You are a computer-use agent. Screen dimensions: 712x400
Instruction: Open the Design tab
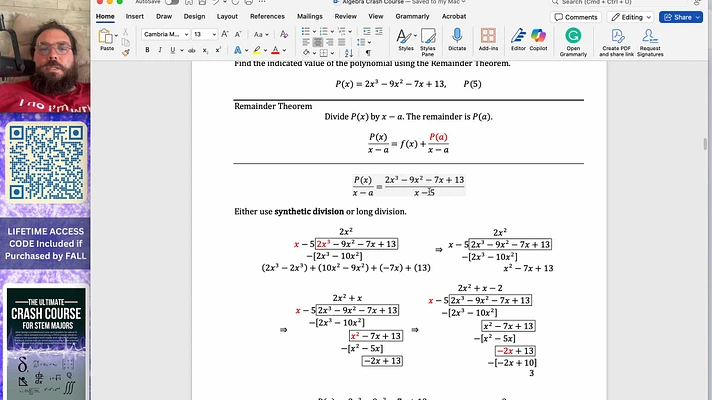pyautogui.click(x=194, y=16)
